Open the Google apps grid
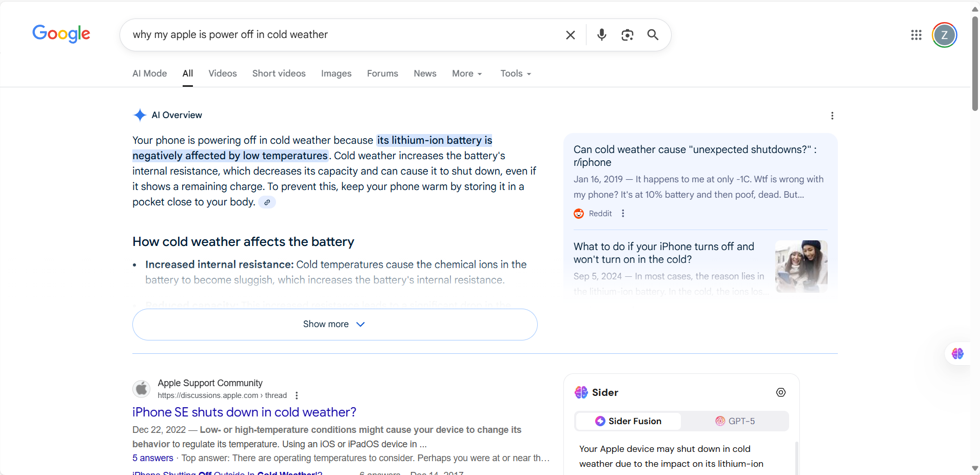The height and width of the screenshot is (475, 980). click(x=916, y=34)
